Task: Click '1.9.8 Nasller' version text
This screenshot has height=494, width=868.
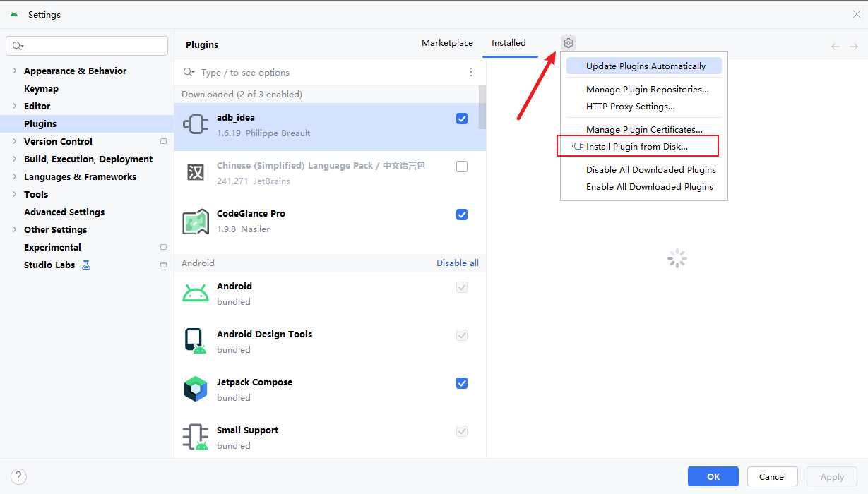Action: point(243,229)
